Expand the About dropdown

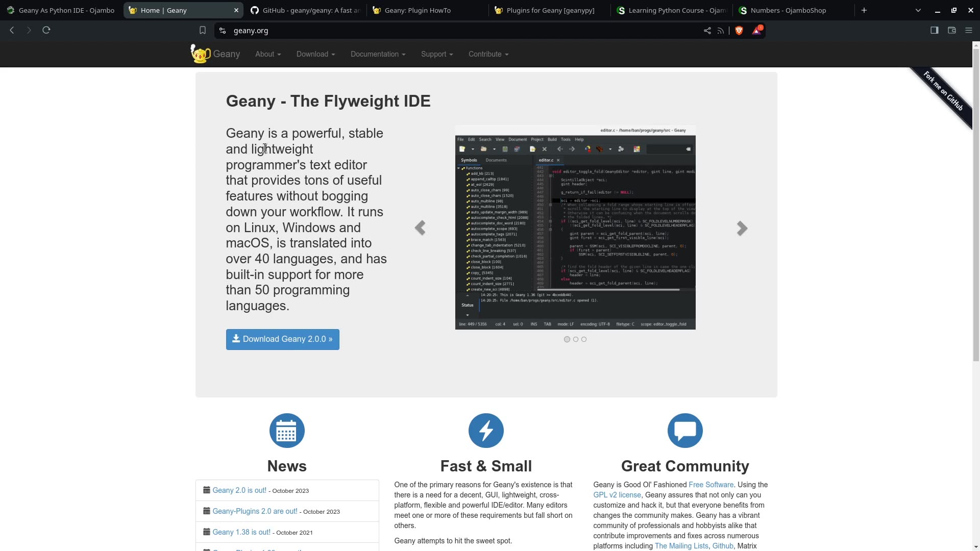[267, 54]
